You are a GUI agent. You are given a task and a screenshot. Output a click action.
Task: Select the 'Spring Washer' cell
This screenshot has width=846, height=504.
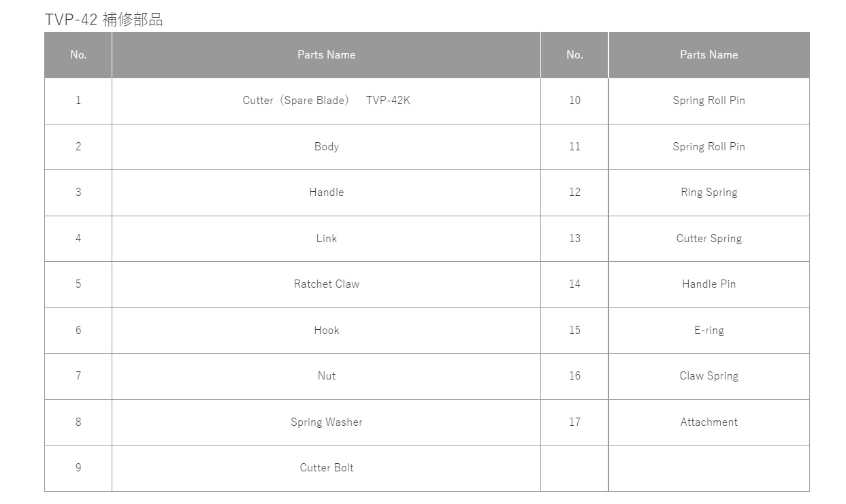[326, 422]
